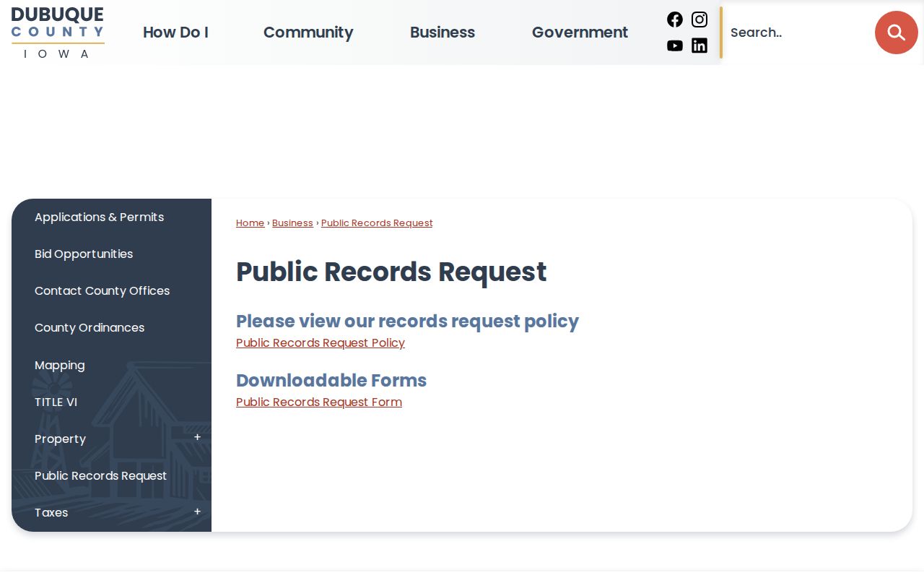Open Taxes page in sidebar
This screenshot has height=578, width=924.
(51, 512)
